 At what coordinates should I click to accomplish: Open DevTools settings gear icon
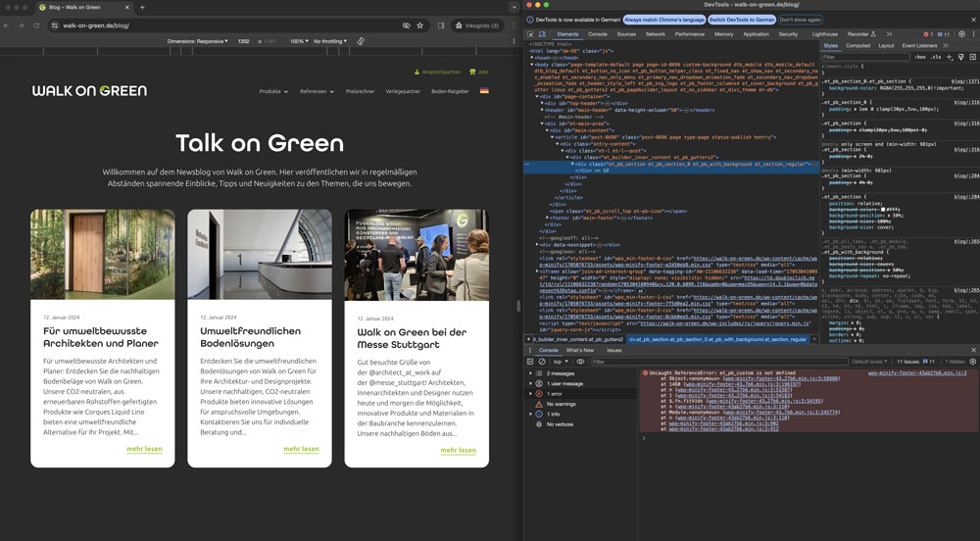click(x=962, y=34)
